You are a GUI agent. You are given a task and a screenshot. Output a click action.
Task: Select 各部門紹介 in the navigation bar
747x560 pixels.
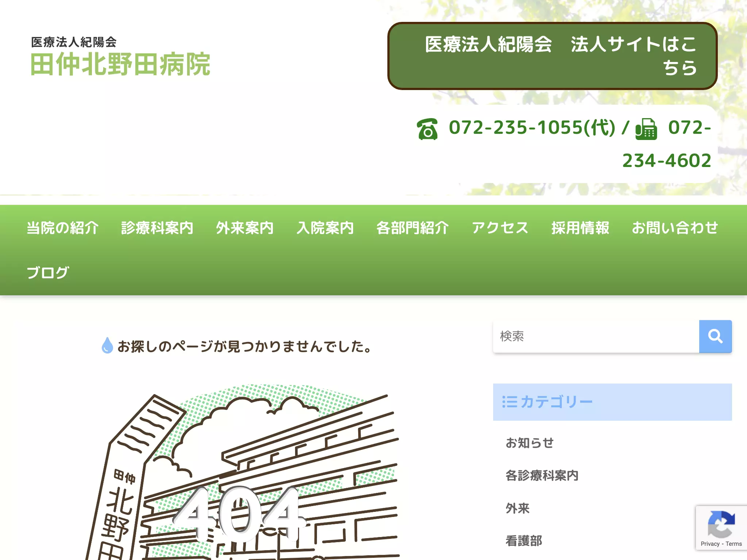(x=413, y=227)
